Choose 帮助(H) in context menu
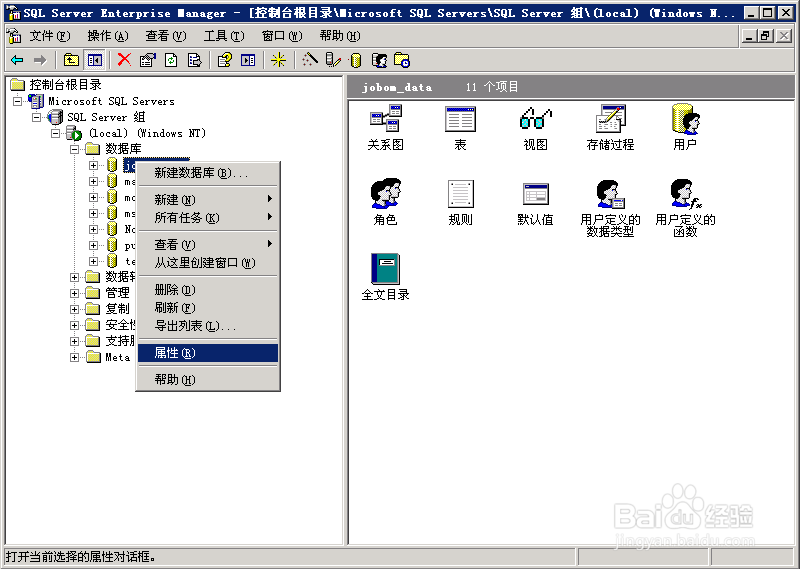 pos(208,380)
